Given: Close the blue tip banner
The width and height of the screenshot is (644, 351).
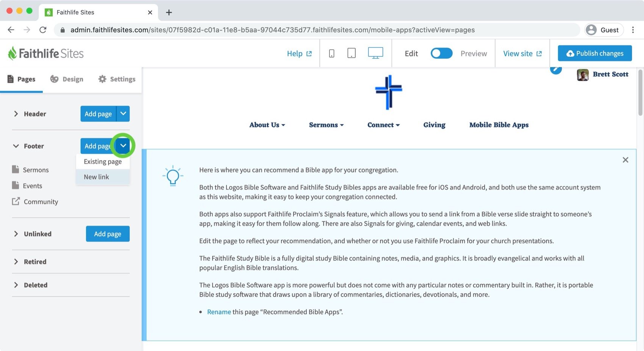Looking at the screenshot, I should [625, 160].
